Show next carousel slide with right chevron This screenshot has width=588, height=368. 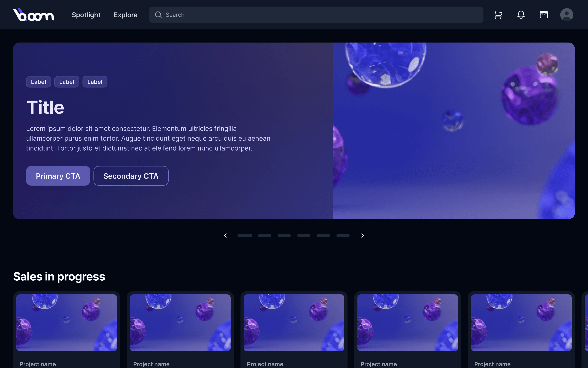click(362, 236)
